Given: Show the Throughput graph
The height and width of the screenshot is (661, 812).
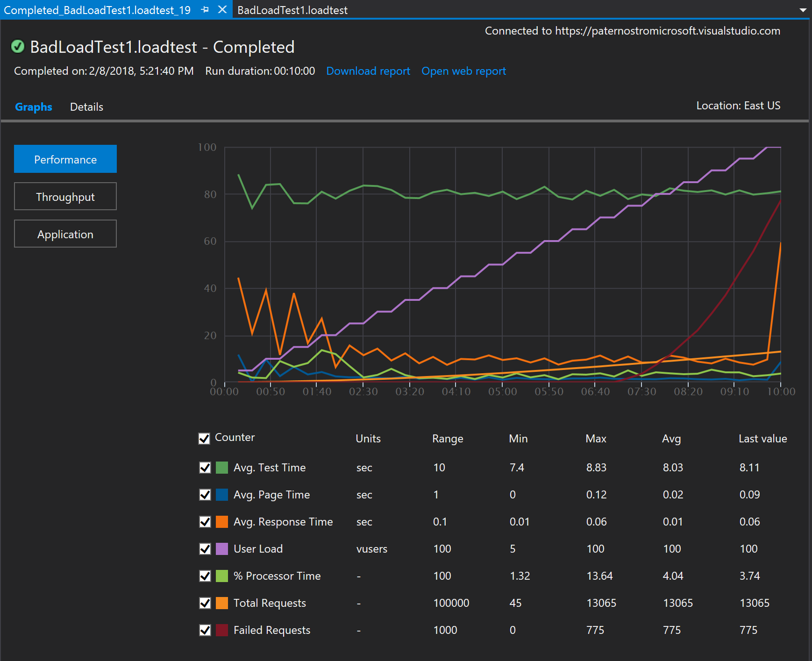Looking at the screenshot, I should pos(65,196).
